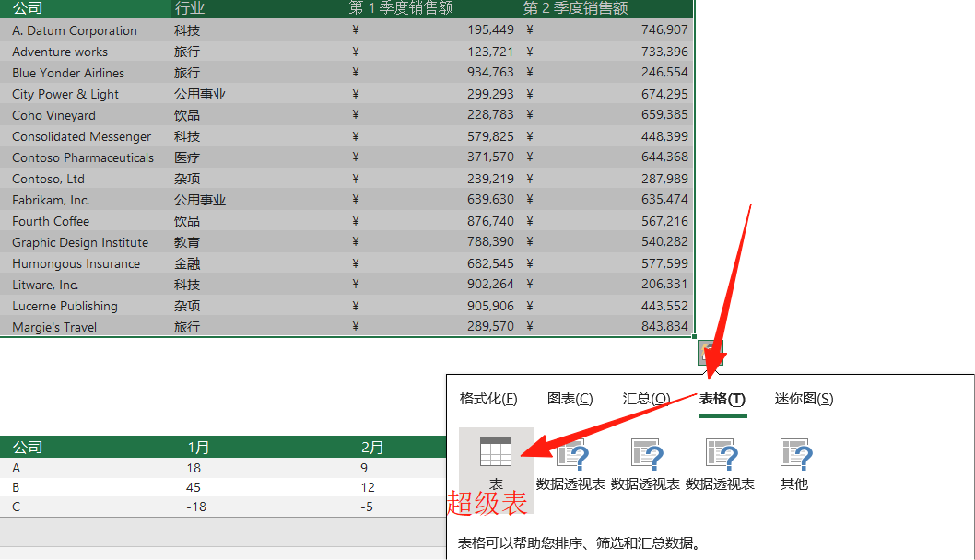
Task: Click the Litware, Inc. cell
Action: [45, 284]
